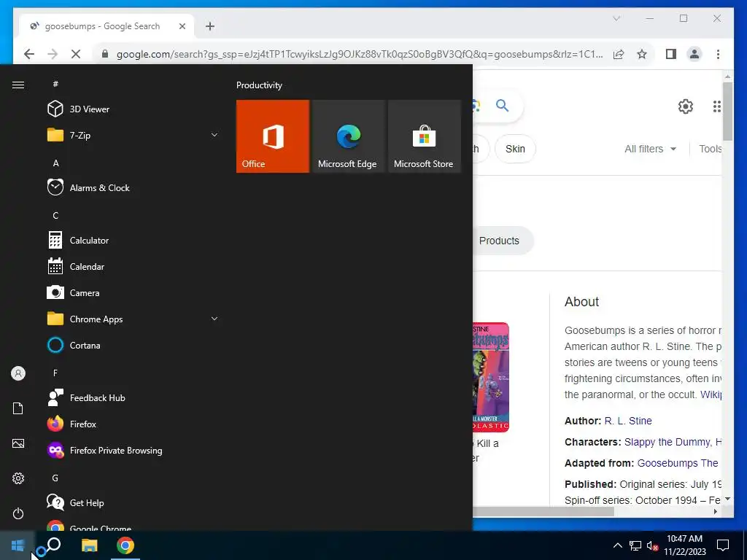Jump to the # letter group header

click(x=55, y=84)
